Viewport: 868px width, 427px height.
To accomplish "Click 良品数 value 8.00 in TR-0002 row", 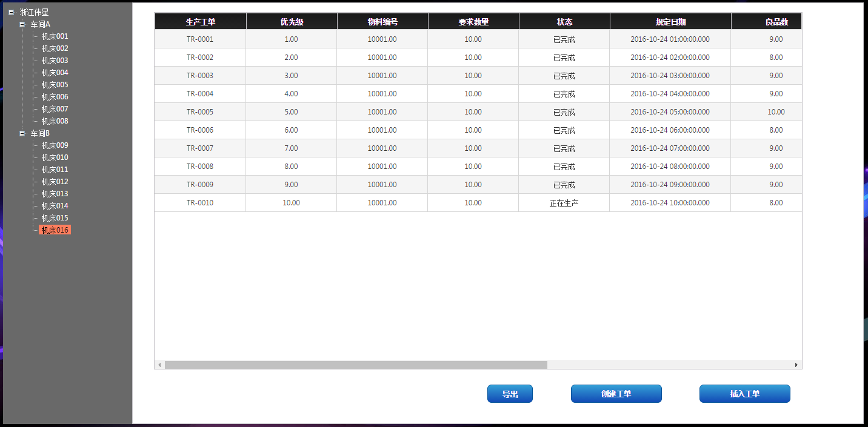I will [x=767, y=58].
